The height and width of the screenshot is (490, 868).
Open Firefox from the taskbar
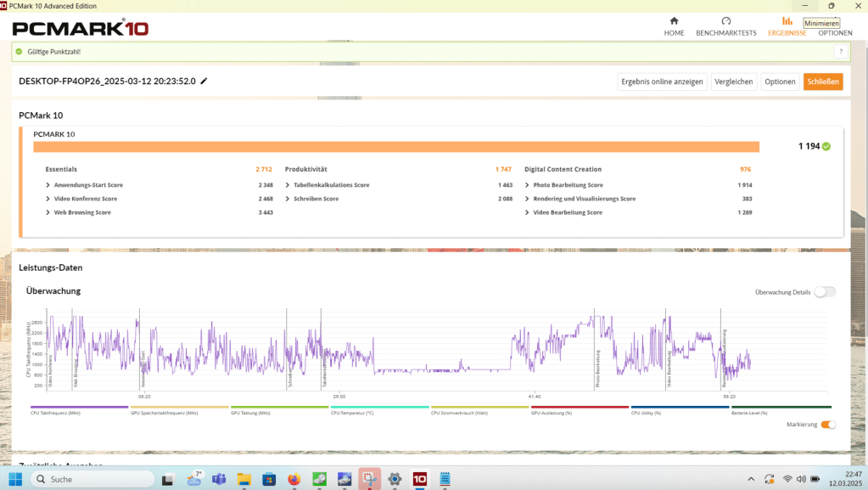point(294,479)
